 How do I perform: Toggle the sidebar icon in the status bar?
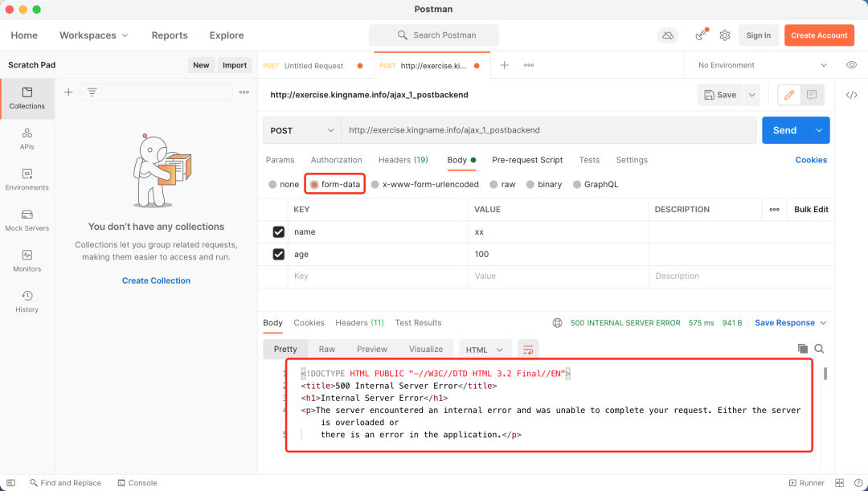coord(10,483)
